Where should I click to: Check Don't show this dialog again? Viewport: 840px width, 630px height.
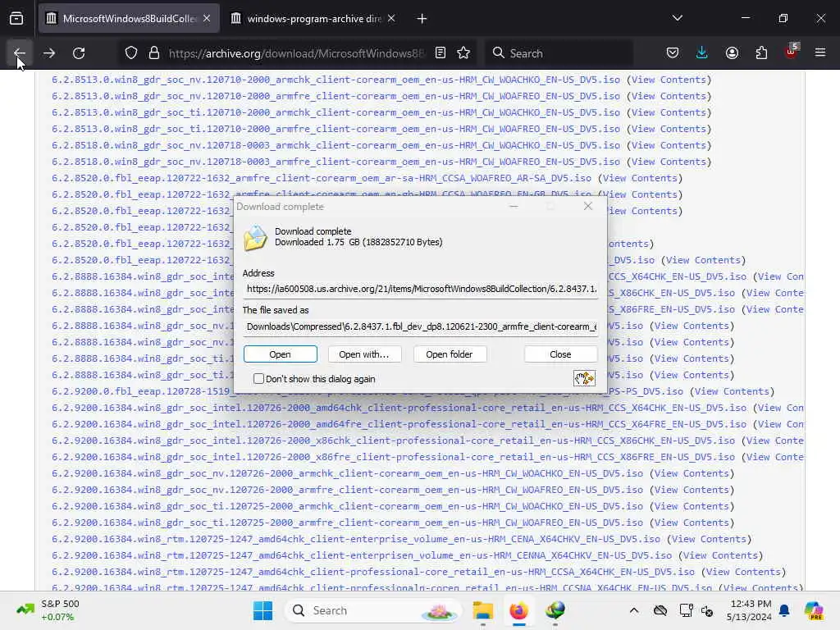(258, 379)
